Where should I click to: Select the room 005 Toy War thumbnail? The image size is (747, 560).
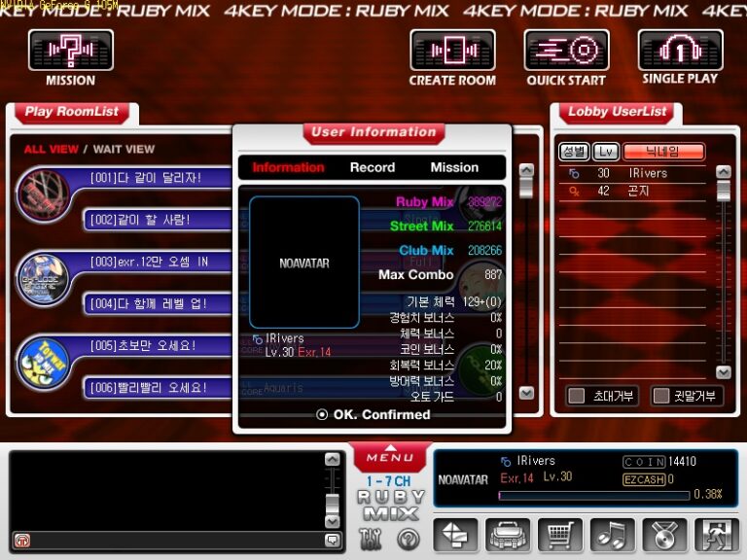[43, 363]
